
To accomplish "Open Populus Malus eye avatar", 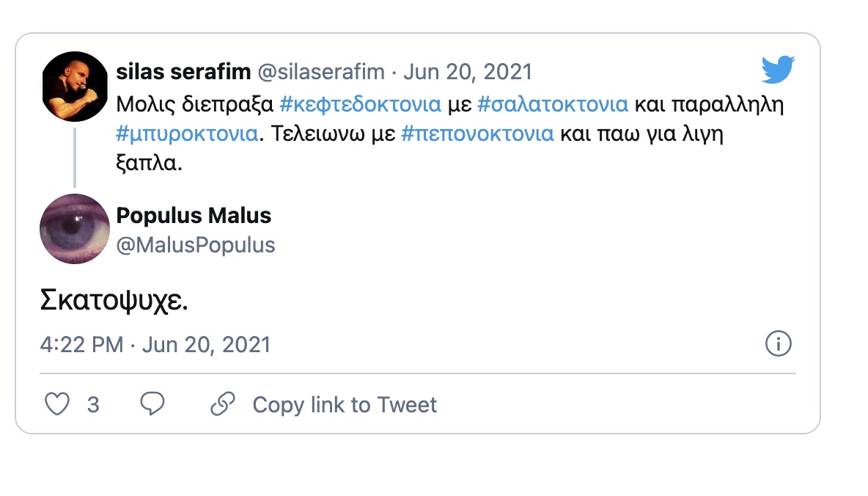I will click(75, 229).
